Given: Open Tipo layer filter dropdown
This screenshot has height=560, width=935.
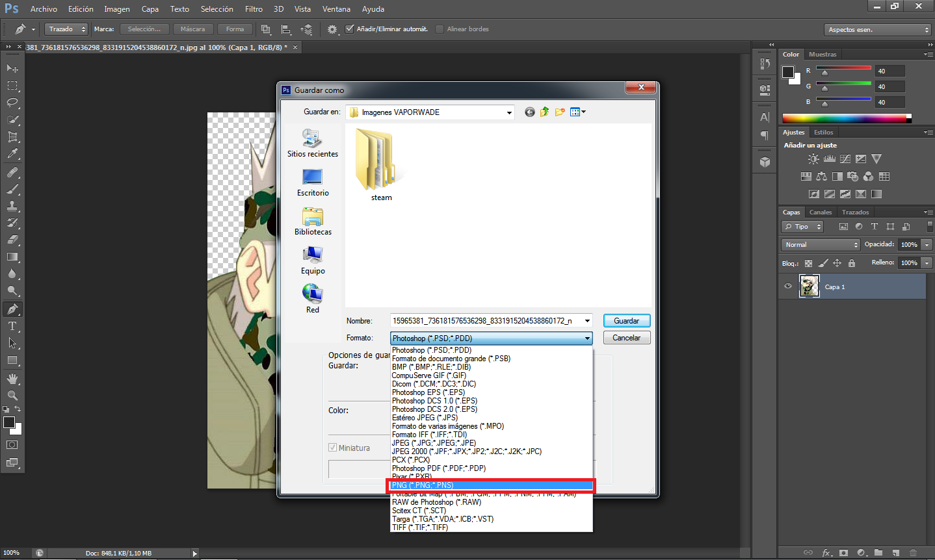Looking at the screenshot, I should pos(803,227).
